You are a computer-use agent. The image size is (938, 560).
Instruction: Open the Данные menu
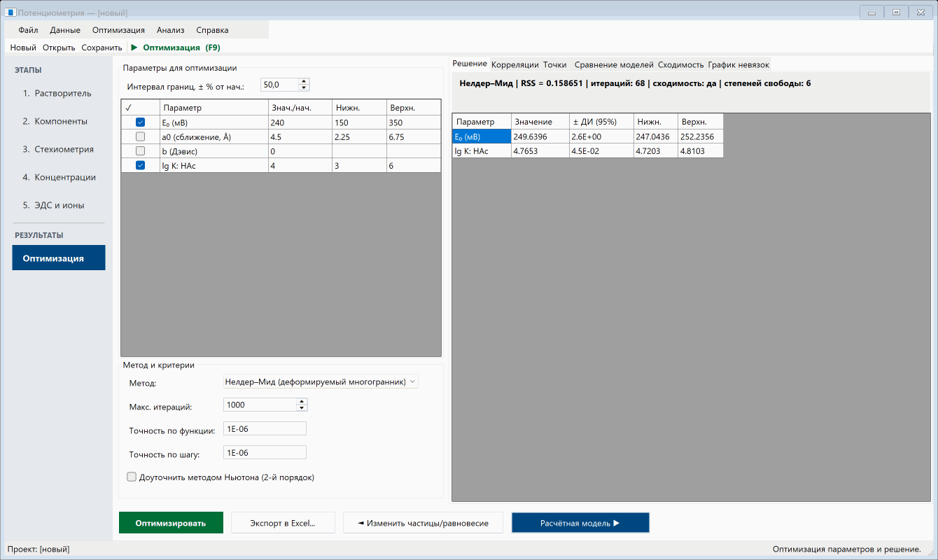coord(65,30)
